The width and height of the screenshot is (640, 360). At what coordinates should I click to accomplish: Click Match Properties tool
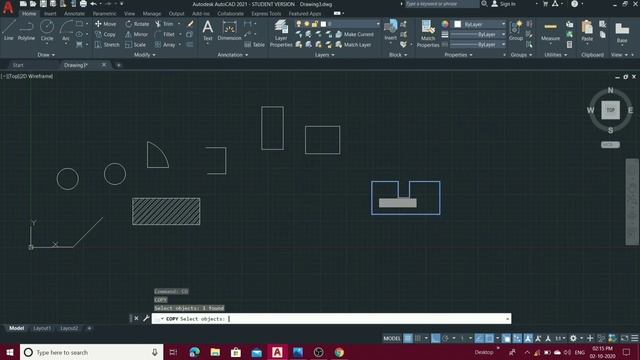(x=428, y=33)
